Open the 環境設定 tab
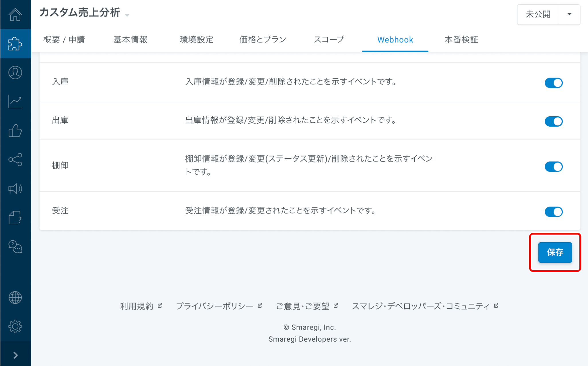 196,40
